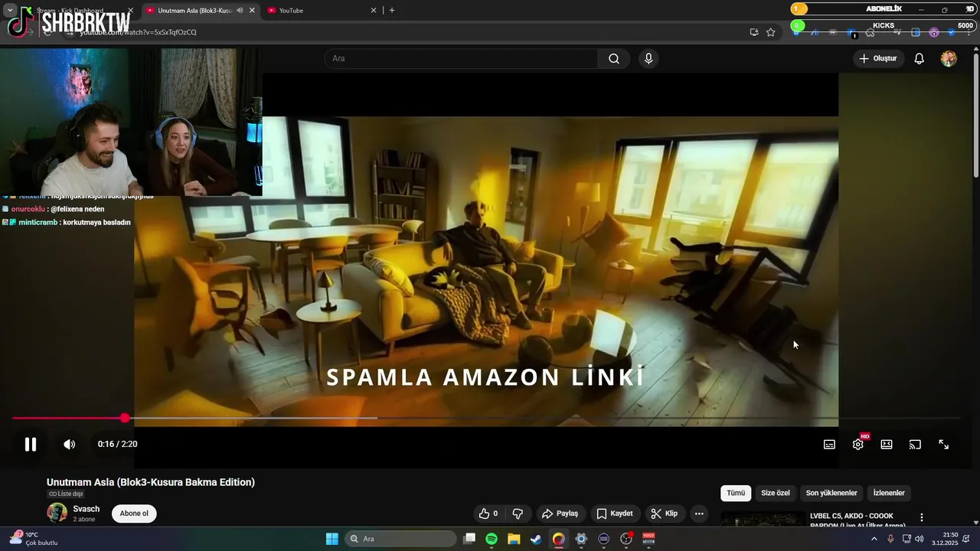Create a clip with Klip button
Viewport: 980px width, 551px height.
[664, 514]
